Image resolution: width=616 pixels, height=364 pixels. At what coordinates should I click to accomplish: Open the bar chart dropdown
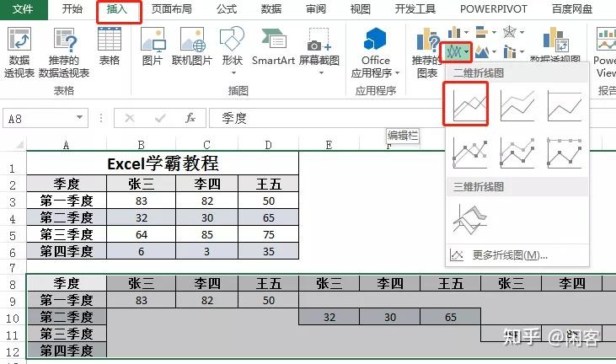tap(485, 32)
